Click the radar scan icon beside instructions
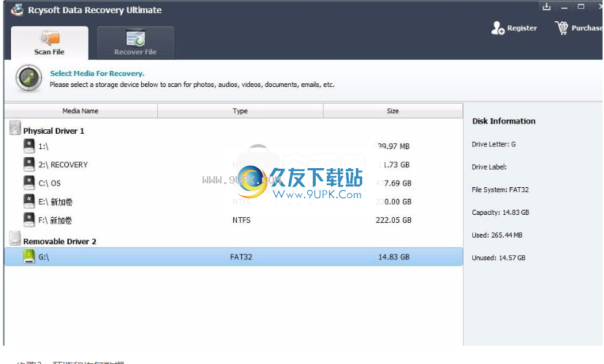The width and height of the screenshot is (604, 364). [29, 77]
